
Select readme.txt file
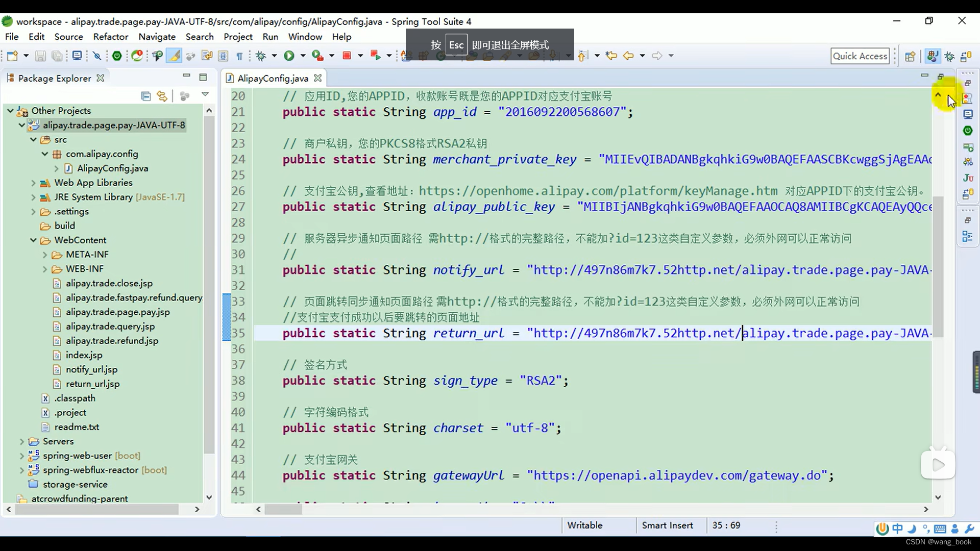coord(77,427)
